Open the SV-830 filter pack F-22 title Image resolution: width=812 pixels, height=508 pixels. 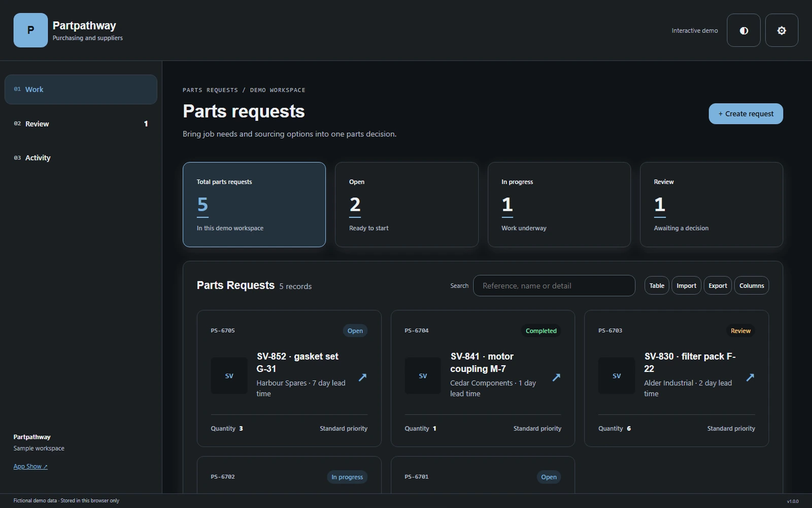point(690,363)
